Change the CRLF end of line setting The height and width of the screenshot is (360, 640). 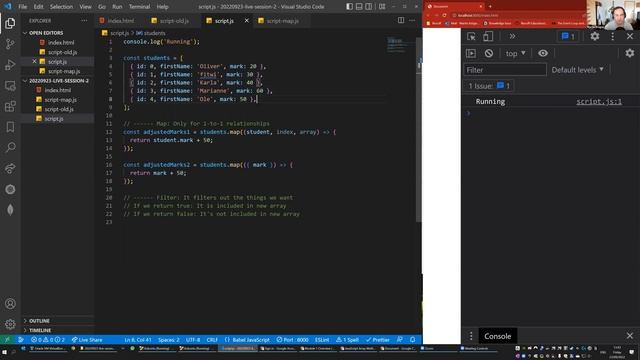click(x=212, y=340)
